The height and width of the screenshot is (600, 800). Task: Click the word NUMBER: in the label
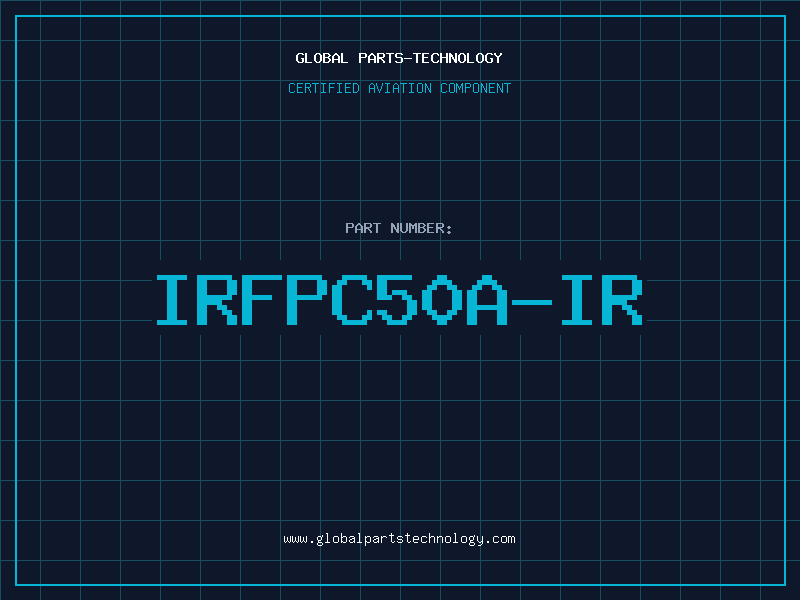pos(421,228)
